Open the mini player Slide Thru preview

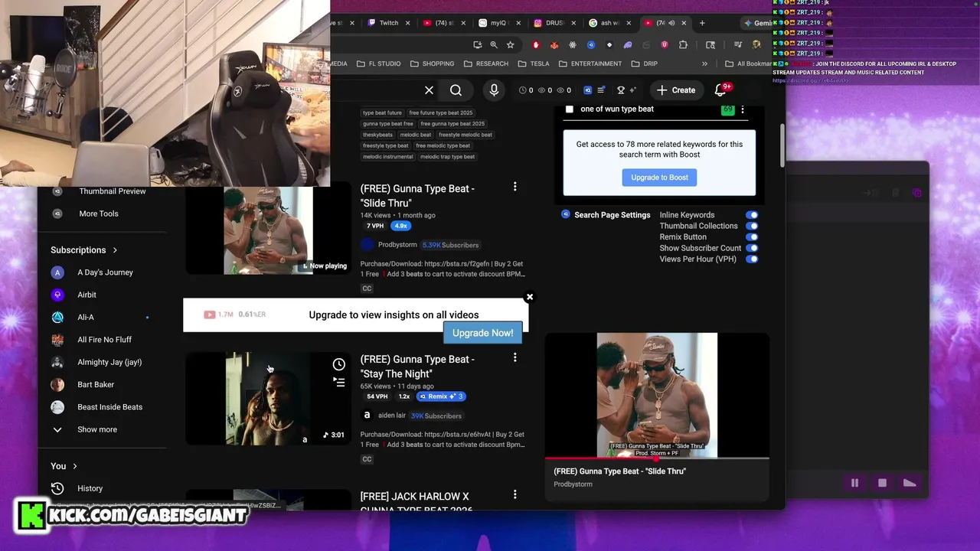(x=657, y=395)
